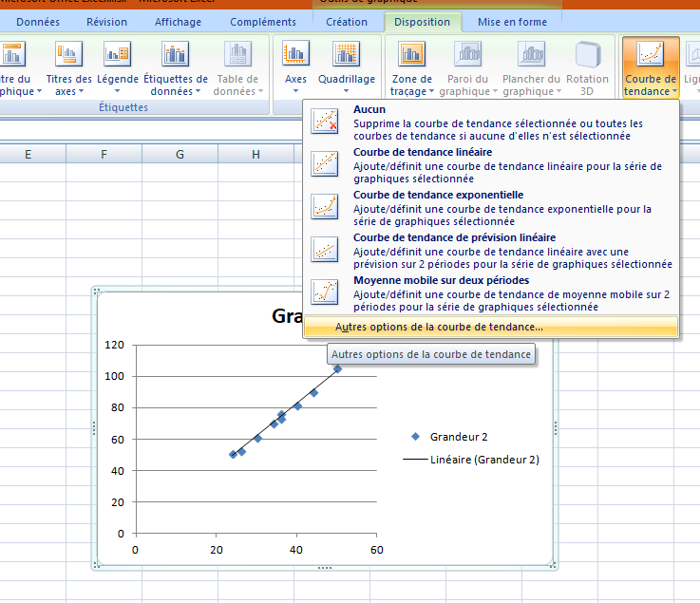Expand the Légende dropdown arrow
This screenshot has height=603, width=700.
[118, 91]
